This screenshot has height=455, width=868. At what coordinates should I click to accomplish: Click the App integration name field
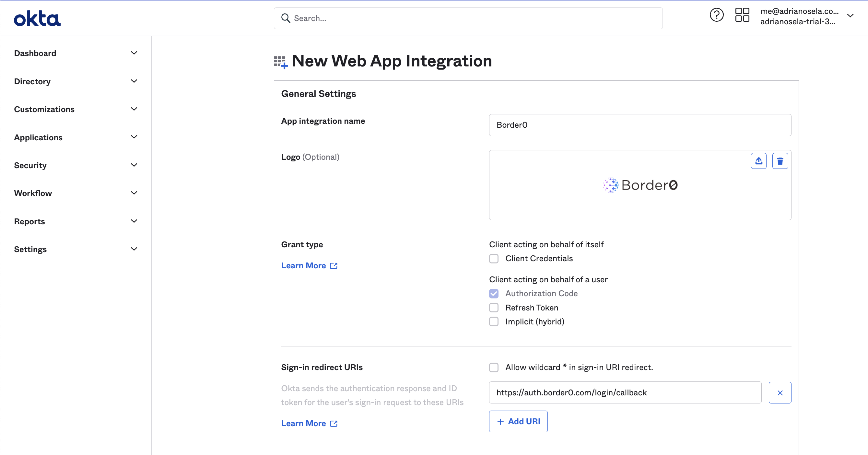(x=640, y=125)
